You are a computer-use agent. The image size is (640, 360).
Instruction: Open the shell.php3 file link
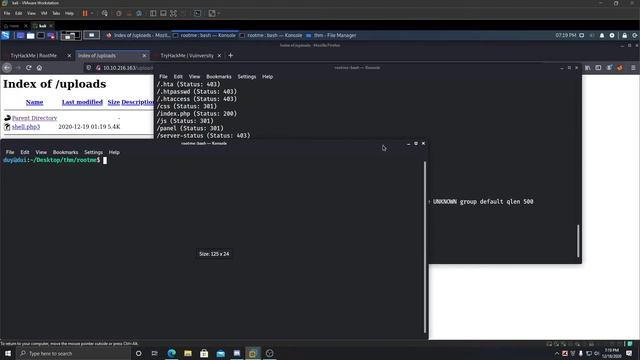(x=26, y=127)
